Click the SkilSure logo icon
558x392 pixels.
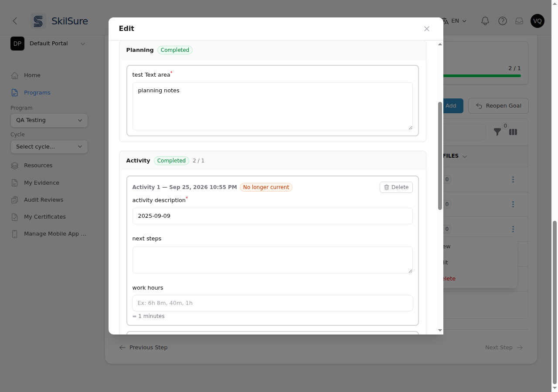pos(38,21)
